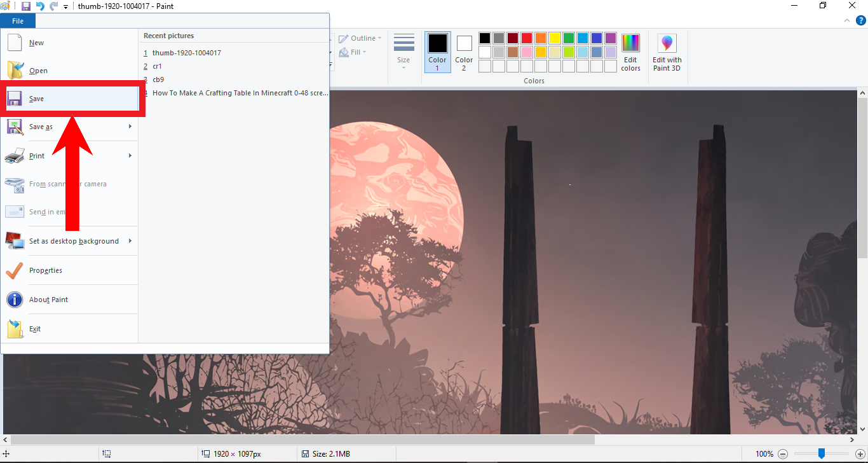Open the Size line thickness dropdown
This screenshot has height=463, width=868.
point(403,52)
